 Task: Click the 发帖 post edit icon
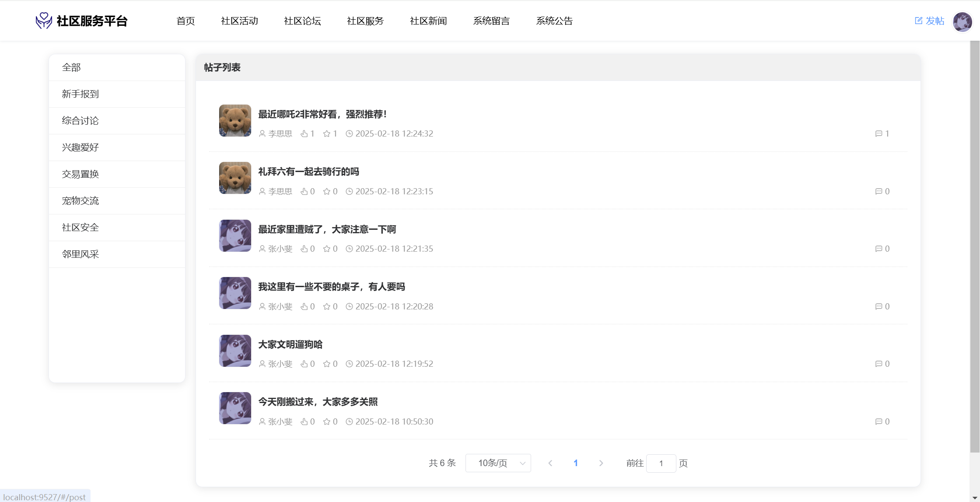tap(918, 21)
